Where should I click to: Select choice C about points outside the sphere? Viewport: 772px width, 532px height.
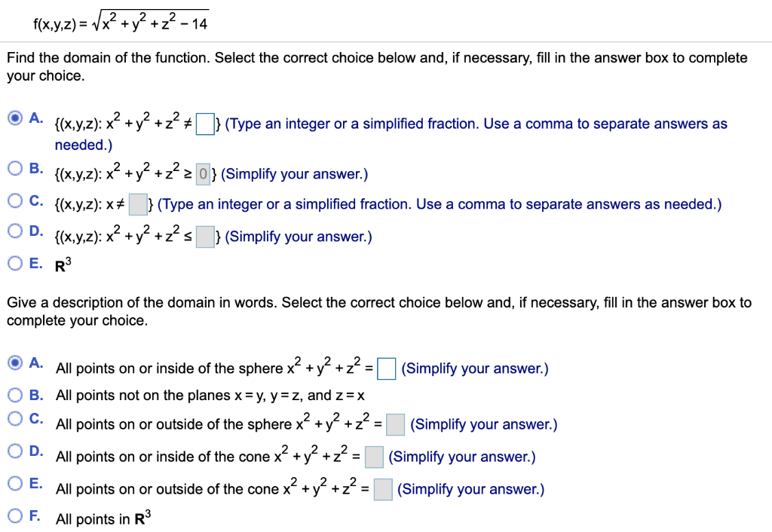pos(15,419)
